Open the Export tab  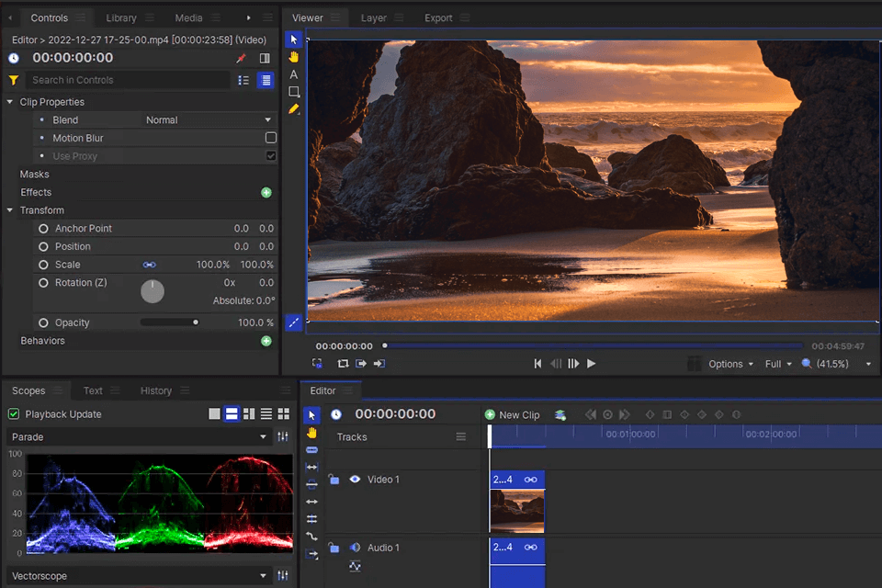point(438,18)
